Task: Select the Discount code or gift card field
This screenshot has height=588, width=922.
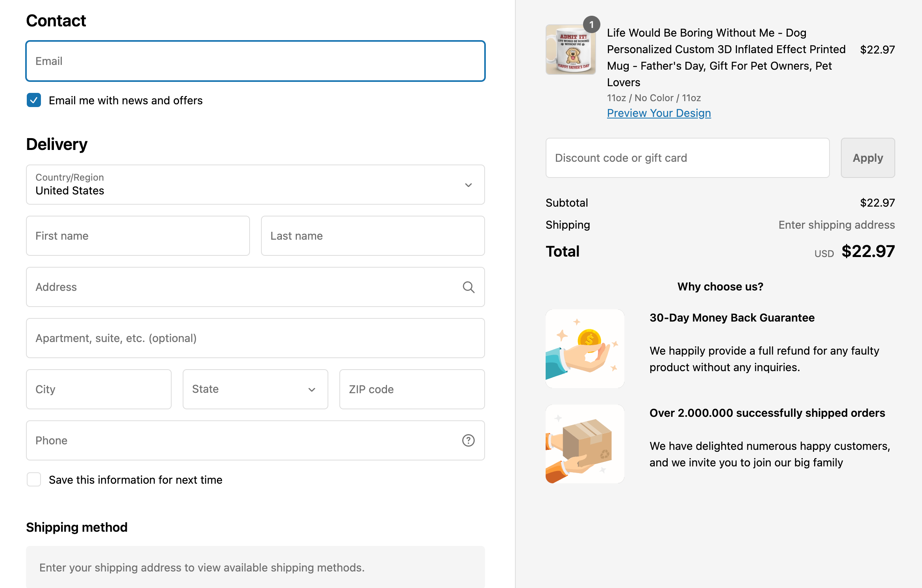Action: pyautogui.click(x=687, y=158)
